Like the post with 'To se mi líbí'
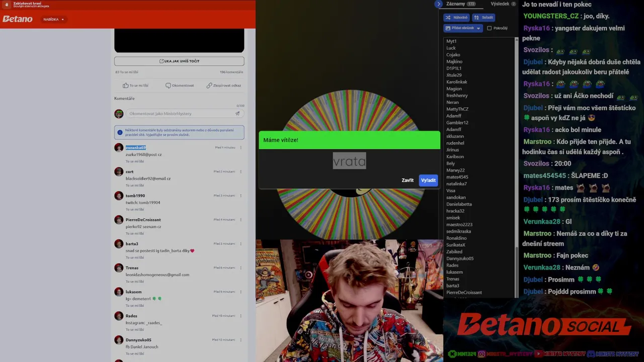The height and width of the screenshot is (362, 644). click(135, 85)
